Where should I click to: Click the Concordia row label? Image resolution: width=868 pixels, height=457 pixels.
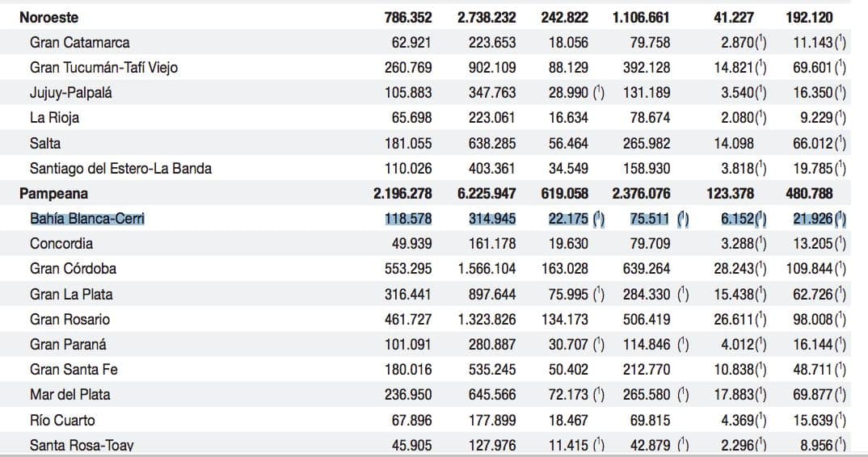point(61,244)
